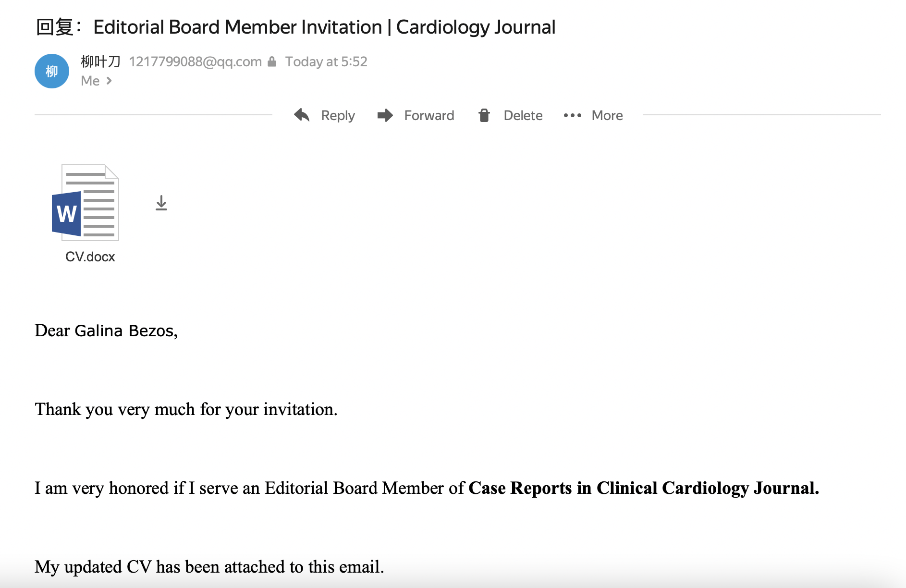906x588 pixels.
Task: Click the CV.docx file name
Action: [90, 257]
